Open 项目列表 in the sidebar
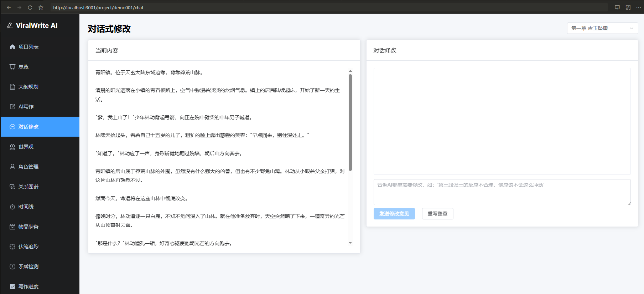The height and width of the screenshot is (294, 644). (x=40, y=47)
